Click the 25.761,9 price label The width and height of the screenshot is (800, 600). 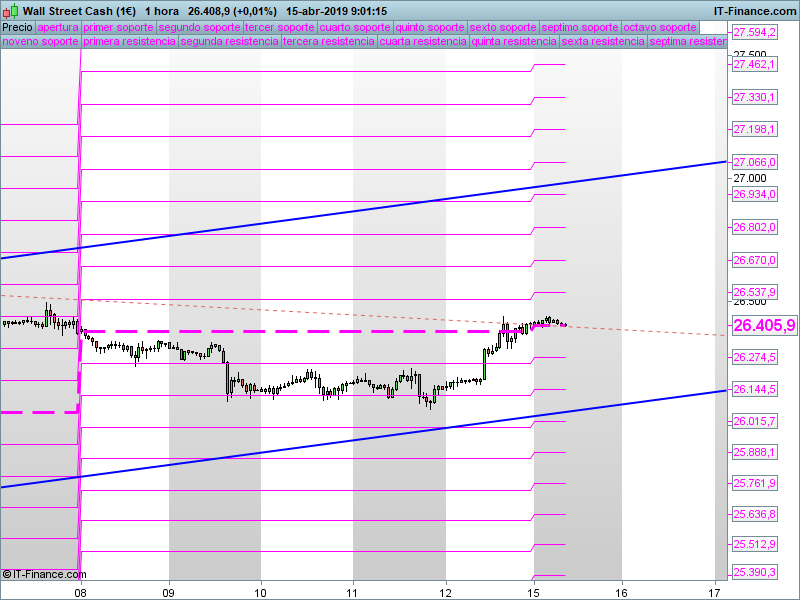pyautogui.click(x=755, y=483)
